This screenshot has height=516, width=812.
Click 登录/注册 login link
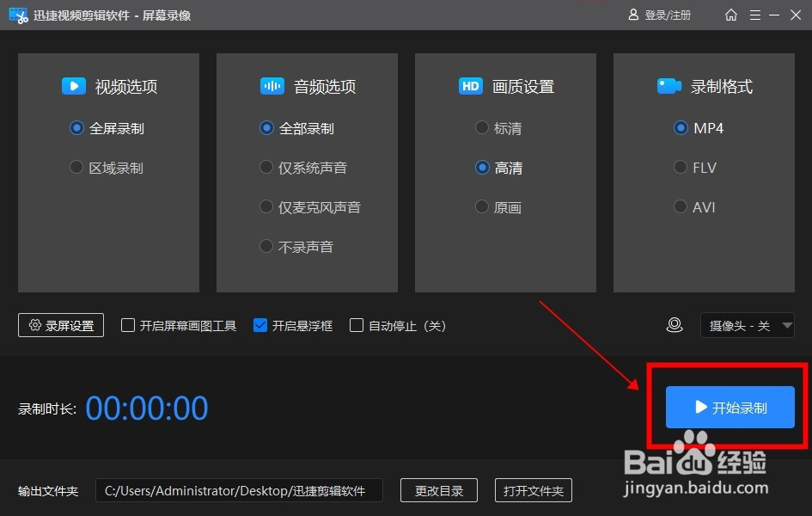(x=668, y=15)
